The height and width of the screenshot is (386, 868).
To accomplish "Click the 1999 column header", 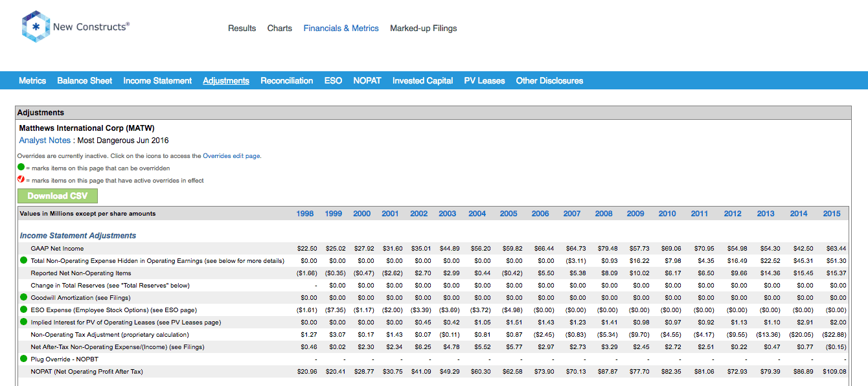I will click(x=334, y=214).
